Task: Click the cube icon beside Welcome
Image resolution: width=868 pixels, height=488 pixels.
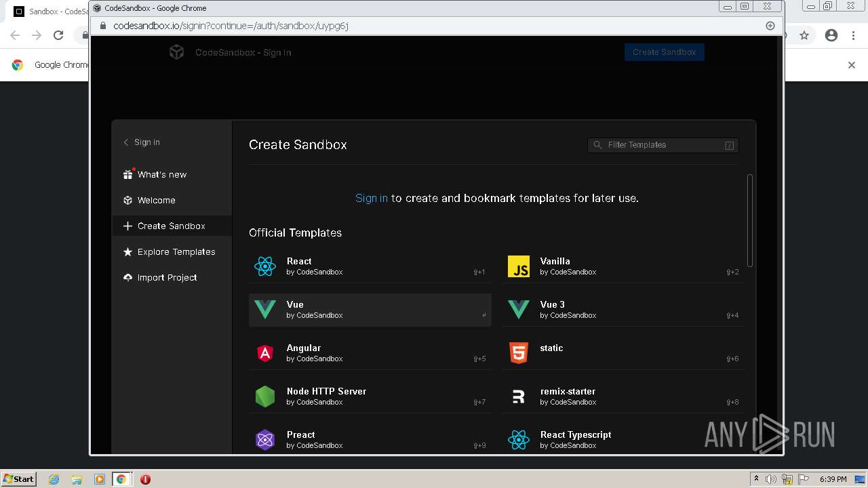Action: coord(127,200)
